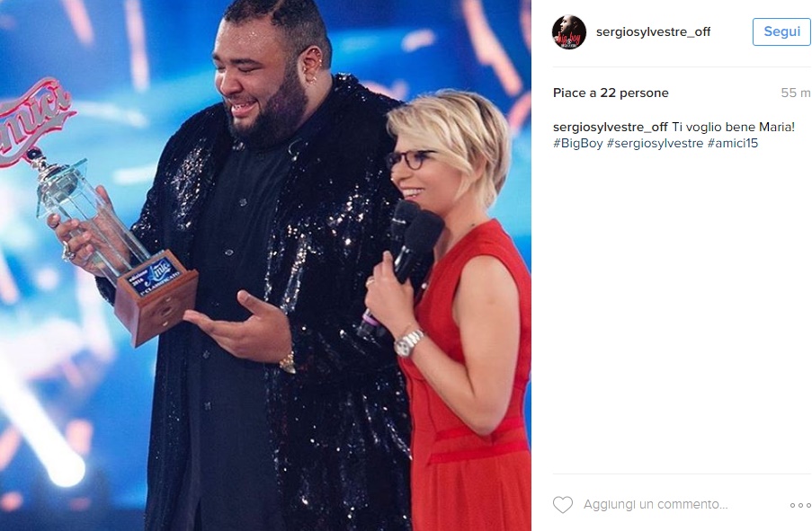
Task: Click the Segui follow button
Action: click(781, 31)
